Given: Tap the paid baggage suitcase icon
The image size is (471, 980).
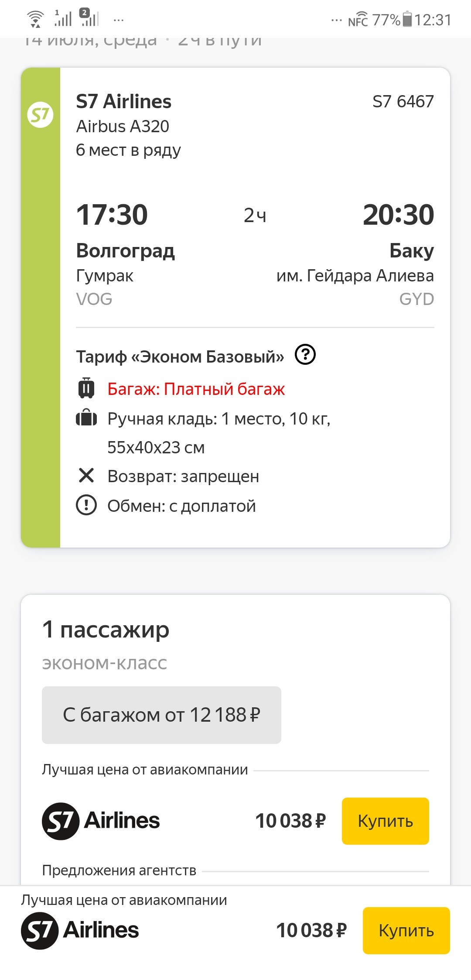Looking at the screenshot, I should point(86,388).
